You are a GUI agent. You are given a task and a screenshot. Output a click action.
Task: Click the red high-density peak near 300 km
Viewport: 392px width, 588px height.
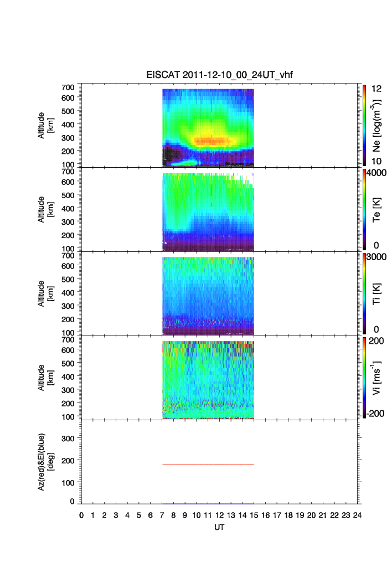[211, 141]
